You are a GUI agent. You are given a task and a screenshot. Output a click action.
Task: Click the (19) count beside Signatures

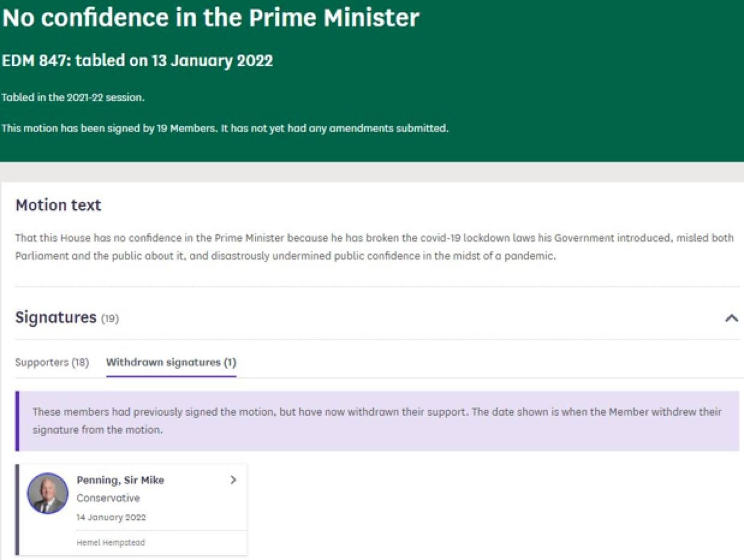[x=110, y=318]
